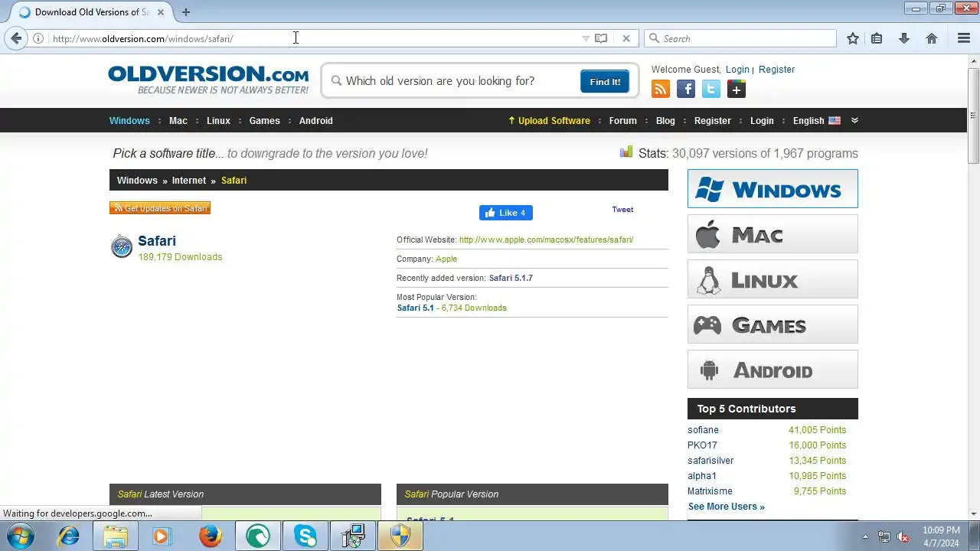
Task: Open downloads arrow icon
Action: click(x=904, y=38)
